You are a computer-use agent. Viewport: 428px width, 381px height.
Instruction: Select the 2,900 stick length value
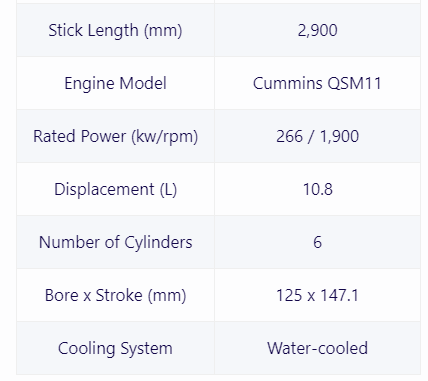[x=317, y=30]
